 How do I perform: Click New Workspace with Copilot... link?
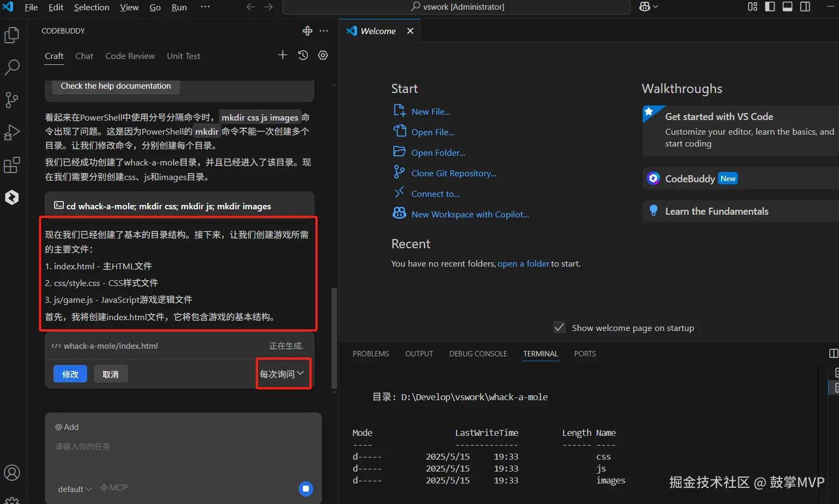pos(470,215)
